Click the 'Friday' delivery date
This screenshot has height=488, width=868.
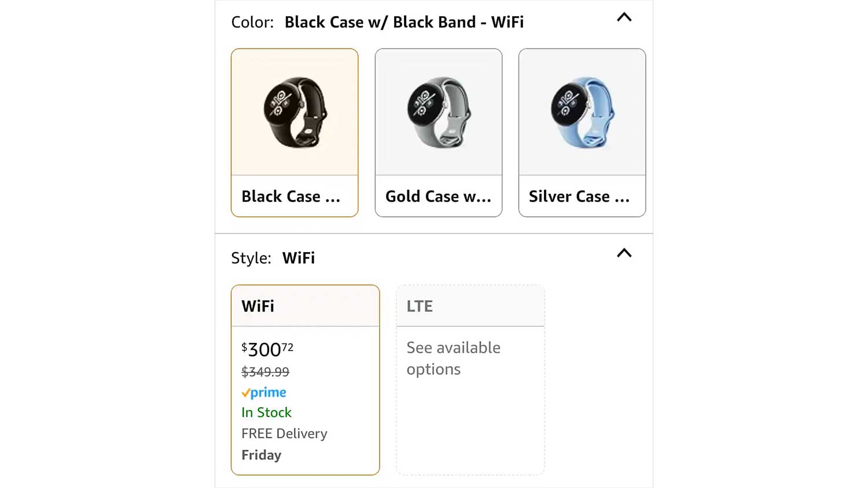pos(261,455)
